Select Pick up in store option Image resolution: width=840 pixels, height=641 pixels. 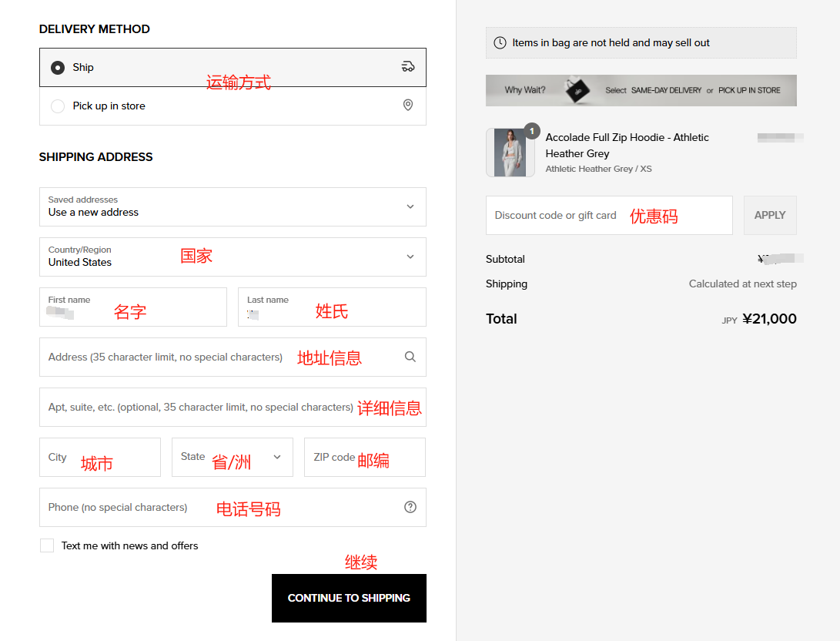point(58,106)
